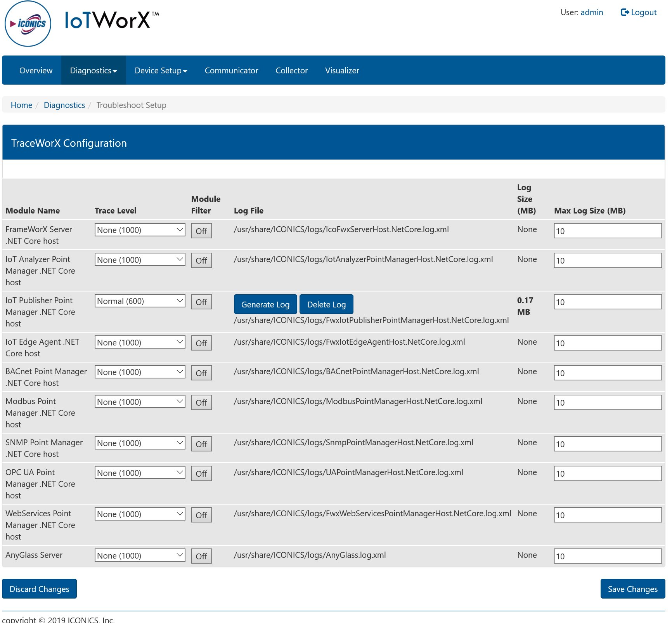Follow the Home breadcrumb link

(x=21, y=105)
